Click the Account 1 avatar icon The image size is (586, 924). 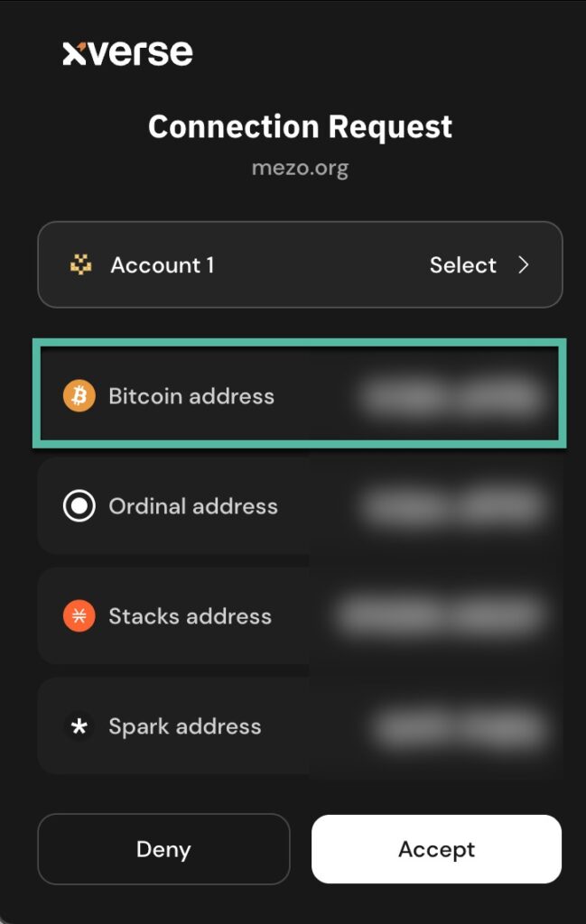point(80,265)
